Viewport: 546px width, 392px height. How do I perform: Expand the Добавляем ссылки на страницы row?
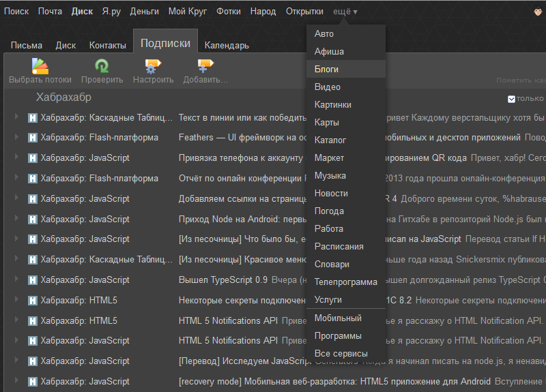(x=16, y=198)
